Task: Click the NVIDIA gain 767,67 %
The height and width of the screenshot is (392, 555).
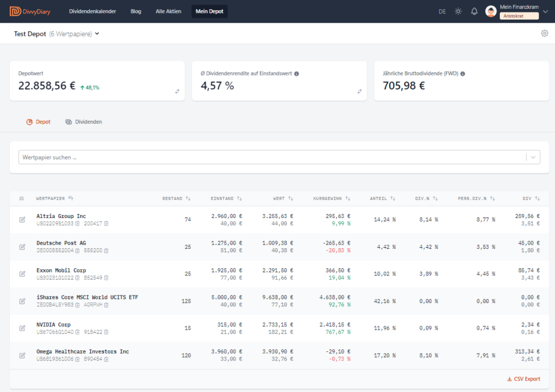Action: click(x=338, y=332)
